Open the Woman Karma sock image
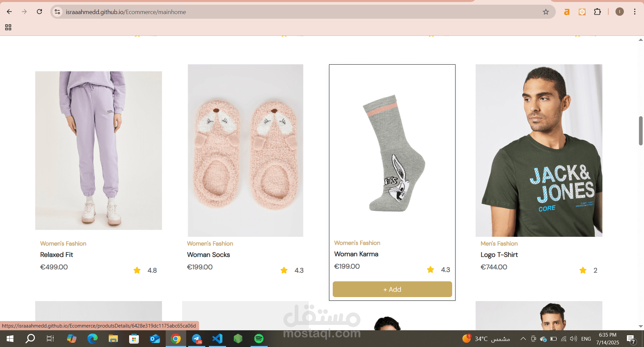 coord(392,150)
